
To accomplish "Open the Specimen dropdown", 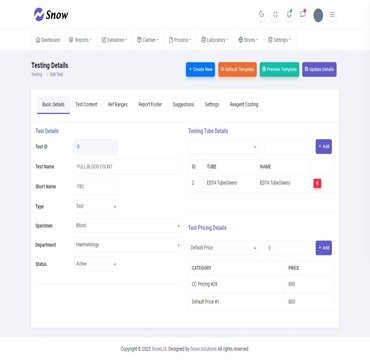I will pos(127,226).
